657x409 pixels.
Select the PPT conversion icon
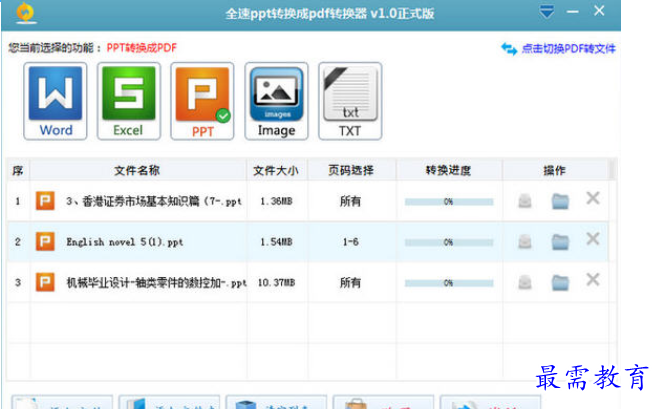(202, 101)
